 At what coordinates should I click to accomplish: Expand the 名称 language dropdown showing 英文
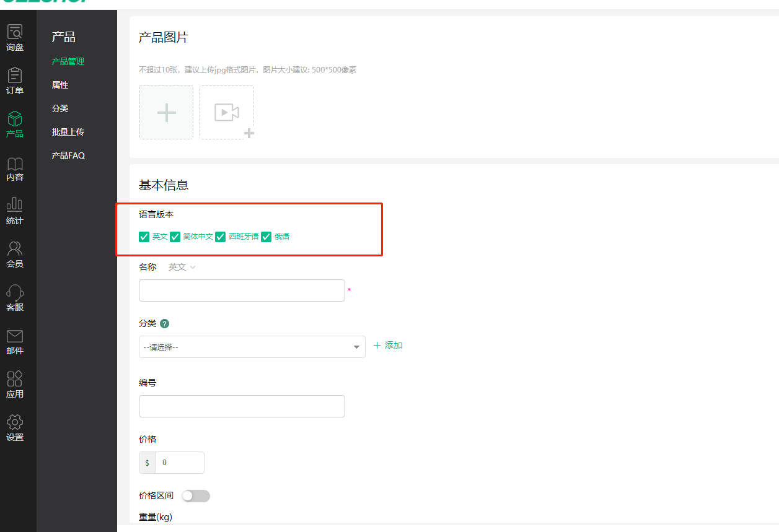pos(182,267)
